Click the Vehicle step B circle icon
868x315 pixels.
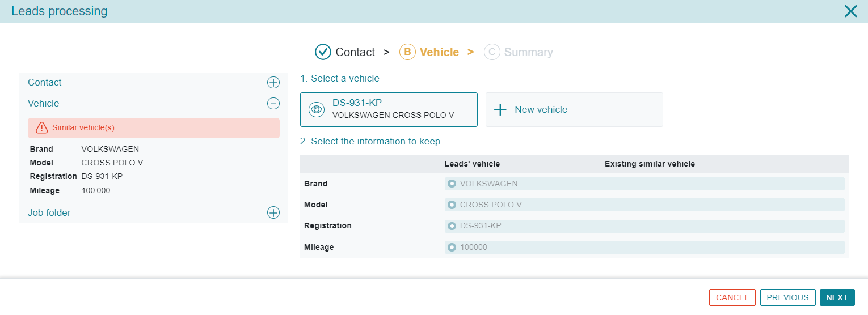pos(407,52)
